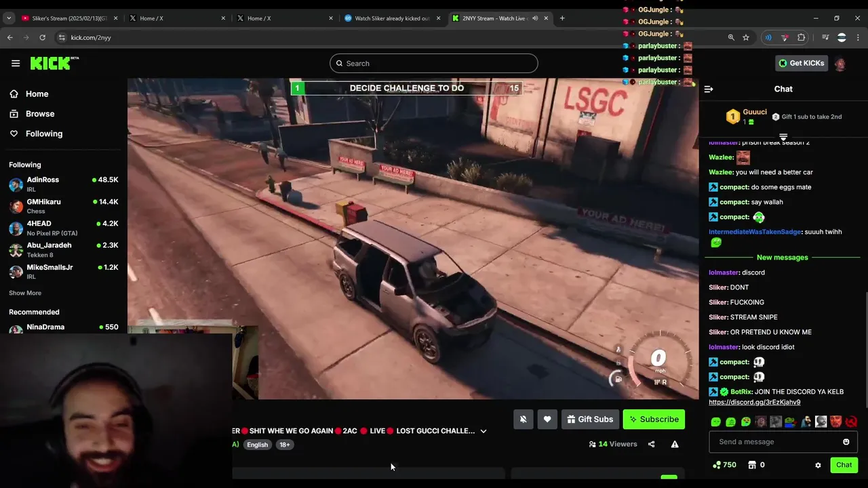Click Sliker username on STREAM SNIPE message
The image size is (868, 488).
(x=718, y=317)
